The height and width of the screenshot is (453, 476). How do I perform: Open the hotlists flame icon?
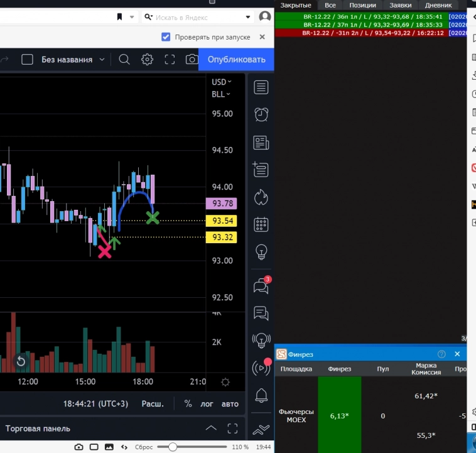tap(261, 197)
